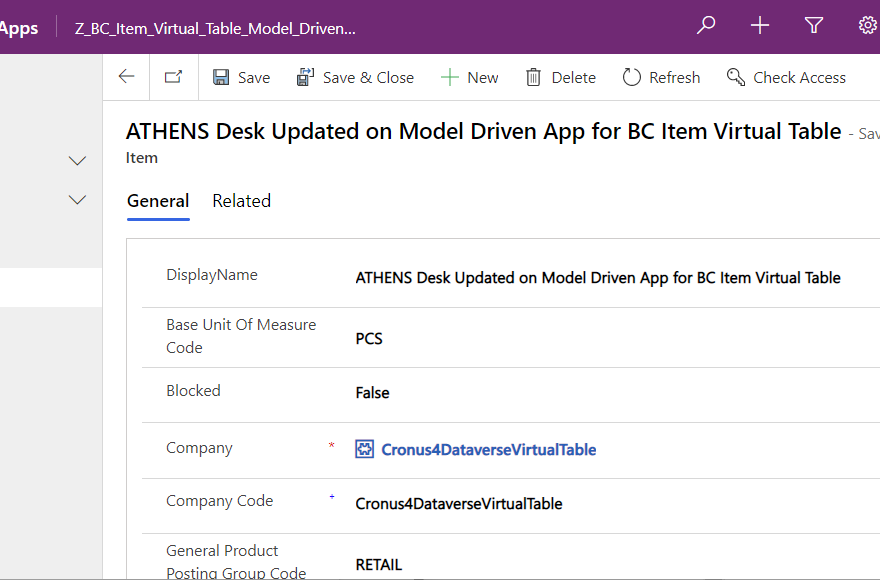
Task: Open the Cronus4DataverseVirtualTable company link
Action: (x=488, y=450)
